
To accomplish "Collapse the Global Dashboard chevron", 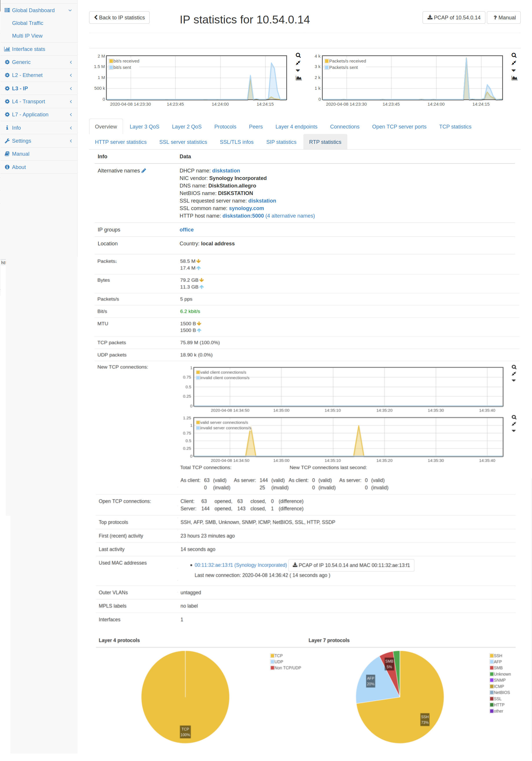I will (x=70, y=10).
